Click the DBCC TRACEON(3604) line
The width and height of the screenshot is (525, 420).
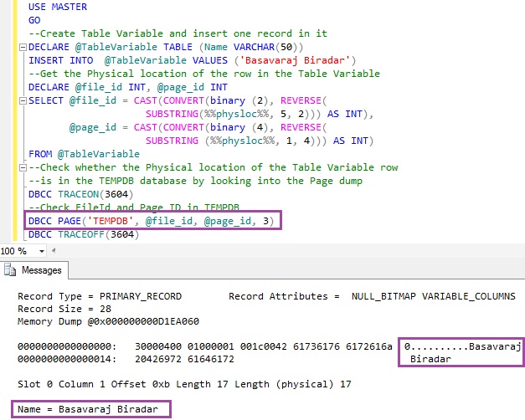[x=80, y=194]
